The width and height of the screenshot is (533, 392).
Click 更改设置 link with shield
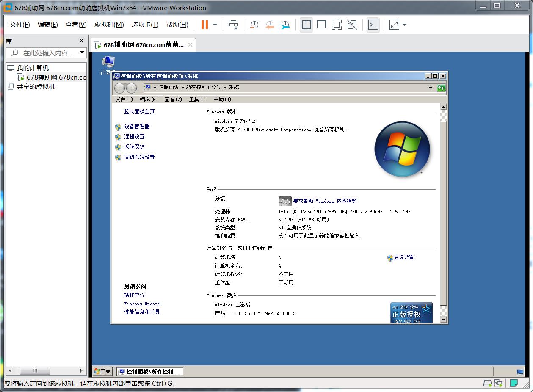(403, 257)
